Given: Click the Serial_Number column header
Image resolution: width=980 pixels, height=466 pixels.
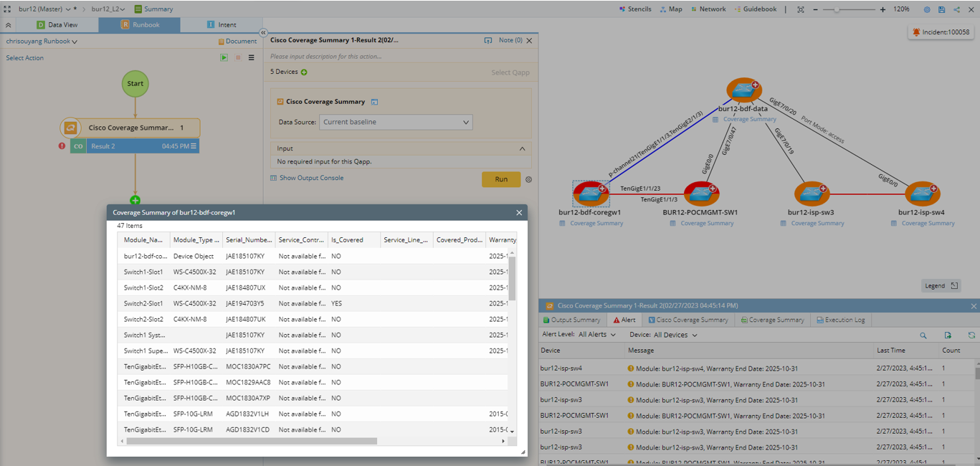Looking at the screenshot, I should [x=248, y=240].
